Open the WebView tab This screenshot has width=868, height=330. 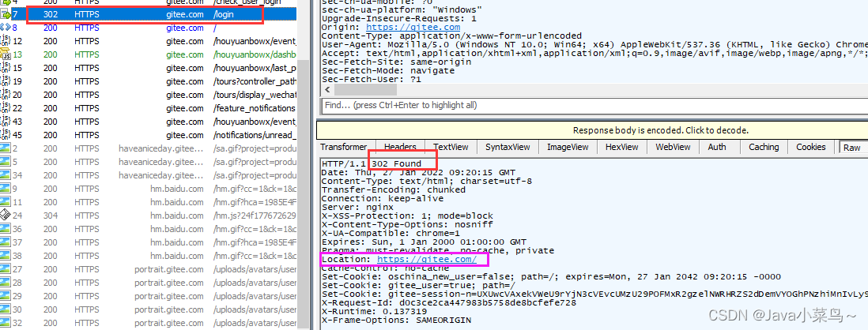point(673,147)
